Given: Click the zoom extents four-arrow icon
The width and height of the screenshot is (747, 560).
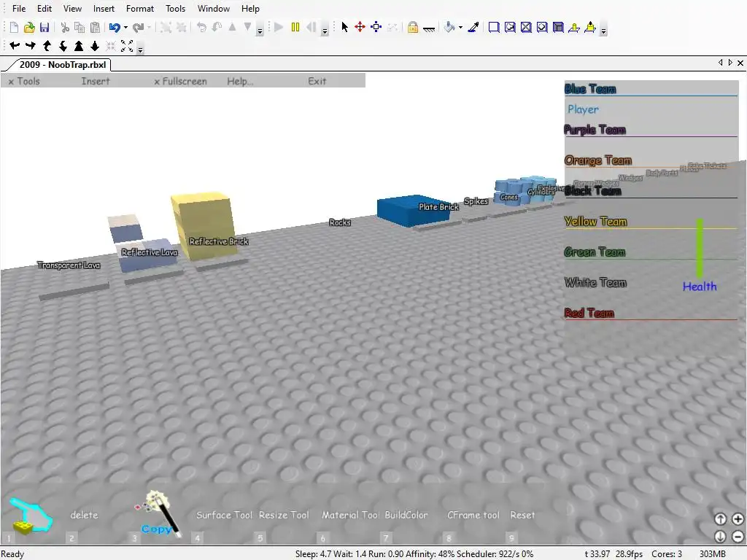Looking at the screenshot, I should point(127,46).
